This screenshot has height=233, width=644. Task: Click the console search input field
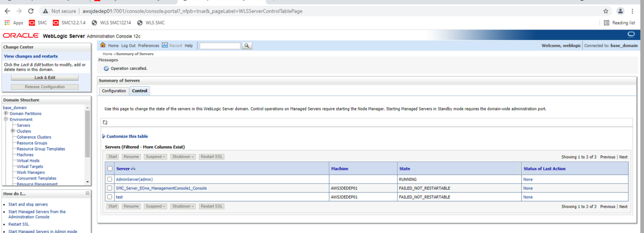pyautogui.click(x=220, y=46)
